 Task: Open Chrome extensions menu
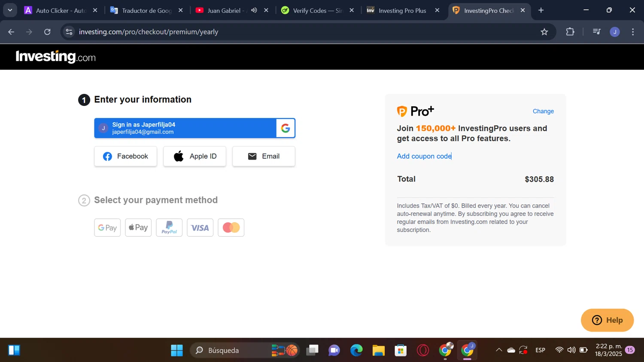570,32
